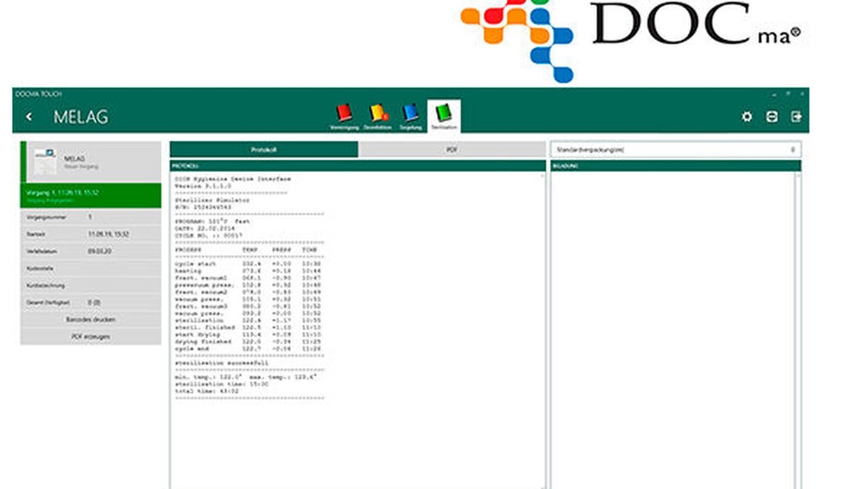The image size is (868, 489).
Task: Open the blue Siegelung book icon
Action: [x=411, y=114]
